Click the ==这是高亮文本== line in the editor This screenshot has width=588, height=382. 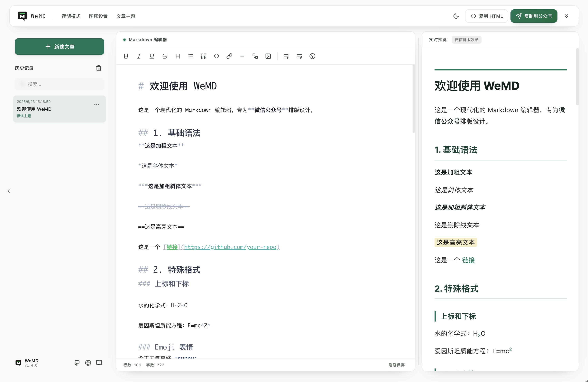click(x=161, y=227)
